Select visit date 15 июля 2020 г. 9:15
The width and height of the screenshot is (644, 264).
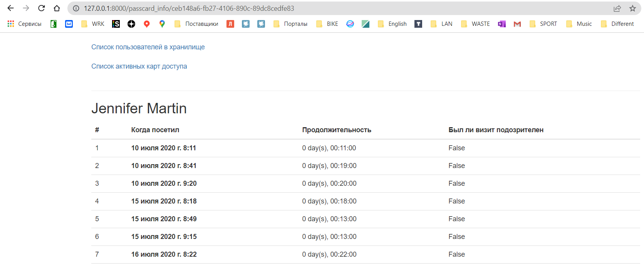click(x=164, y=237)
